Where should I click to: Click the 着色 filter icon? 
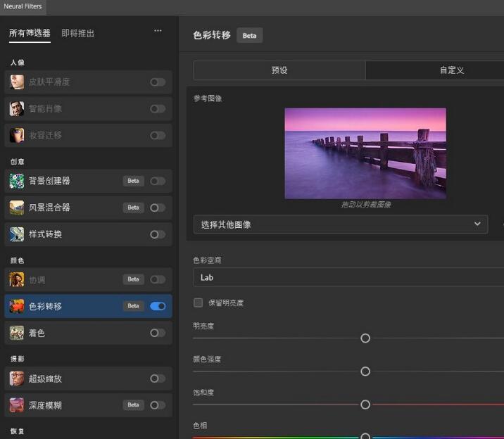point(17,333)
